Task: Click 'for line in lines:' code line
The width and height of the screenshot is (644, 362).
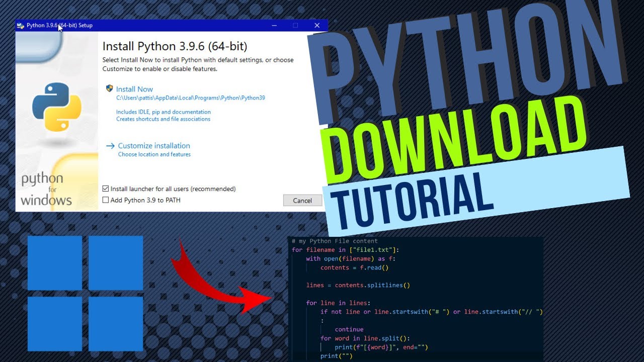Action: pos(338,303)
